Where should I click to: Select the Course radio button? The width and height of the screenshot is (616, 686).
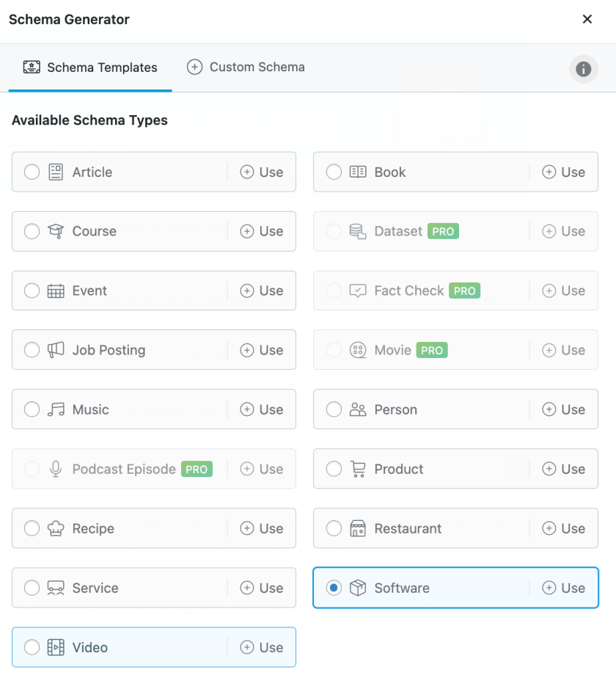coord(32,231)
